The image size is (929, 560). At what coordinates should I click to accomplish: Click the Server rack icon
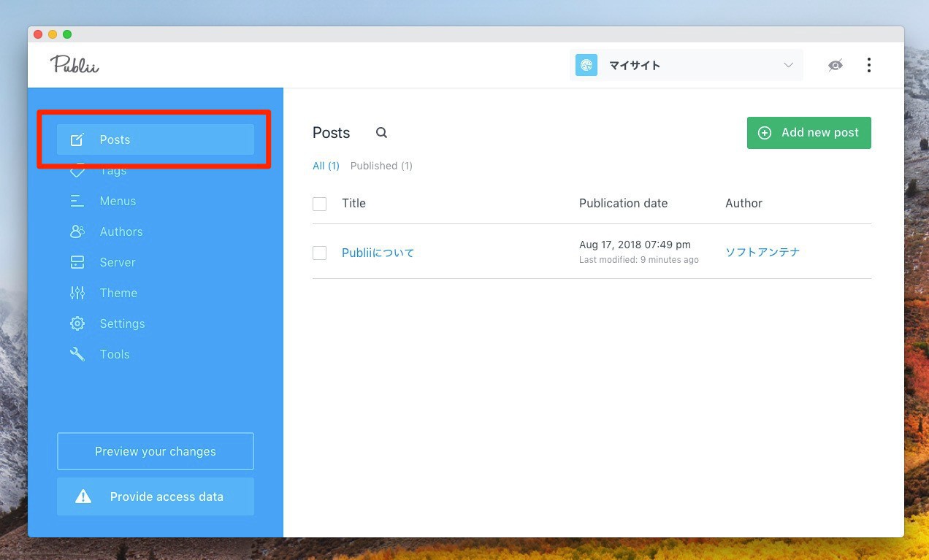[x=77, y=262]
